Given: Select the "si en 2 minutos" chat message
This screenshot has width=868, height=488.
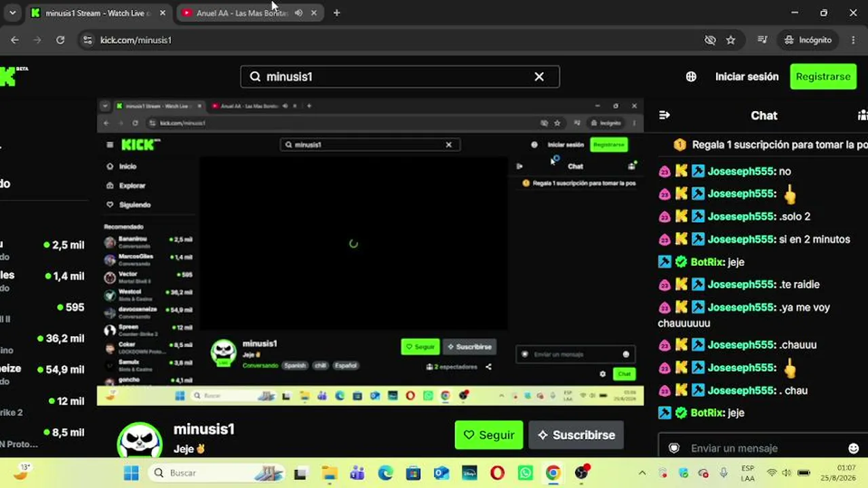Looking at the screenshot, I should tap(814, 239).
